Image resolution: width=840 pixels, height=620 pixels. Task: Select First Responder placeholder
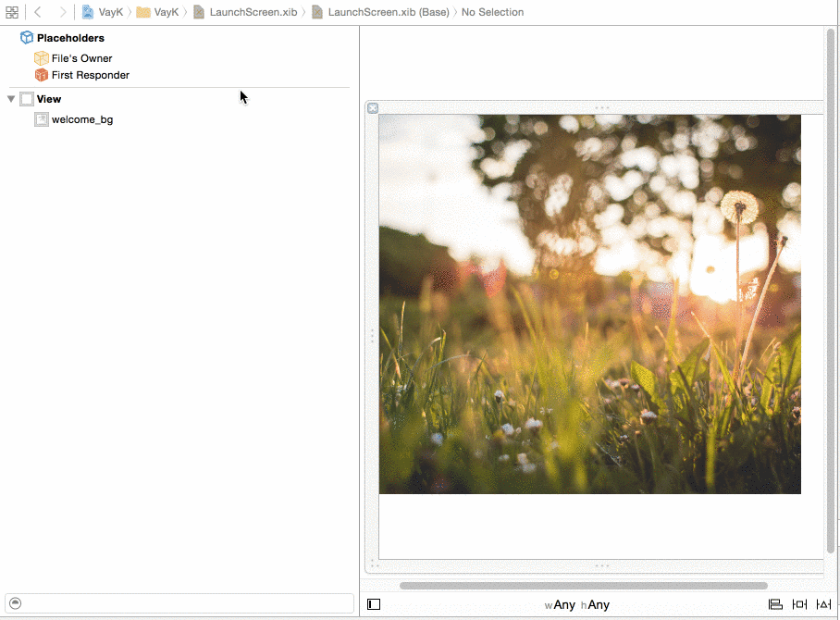click(x=90, y=75)
